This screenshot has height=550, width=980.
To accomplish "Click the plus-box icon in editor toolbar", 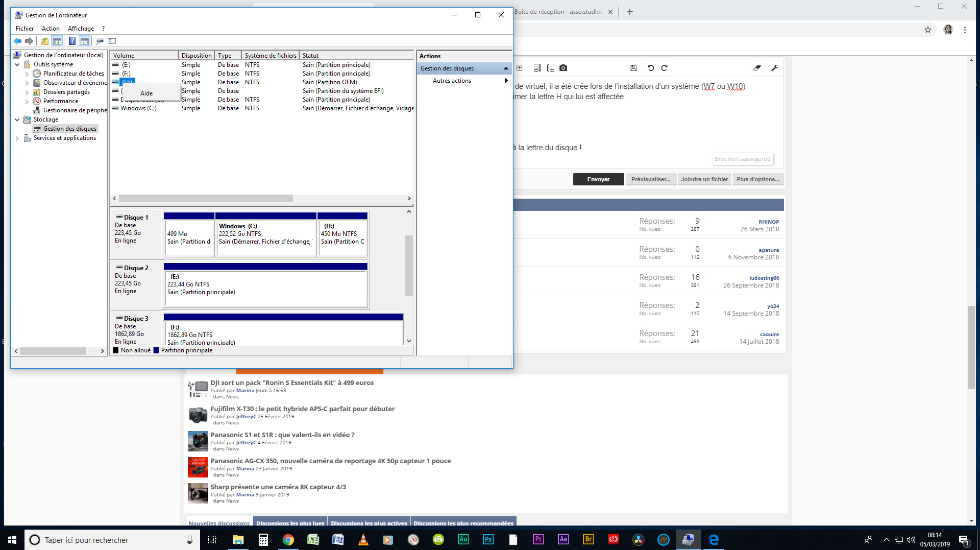I will (519, 68).
